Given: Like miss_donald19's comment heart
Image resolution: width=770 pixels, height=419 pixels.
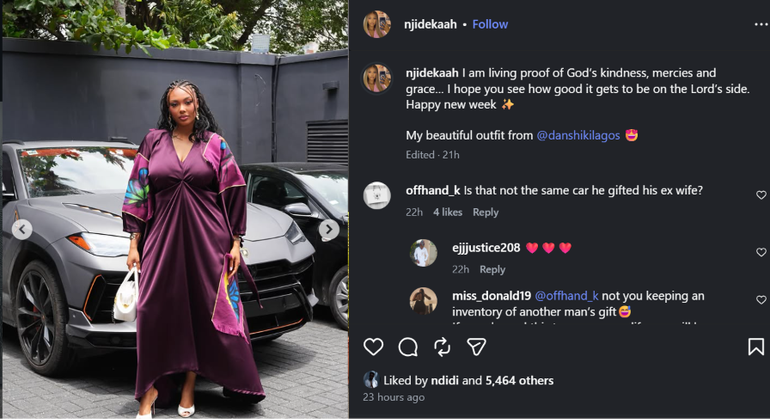Looking at the screenshot, I should tap(761, 300).
